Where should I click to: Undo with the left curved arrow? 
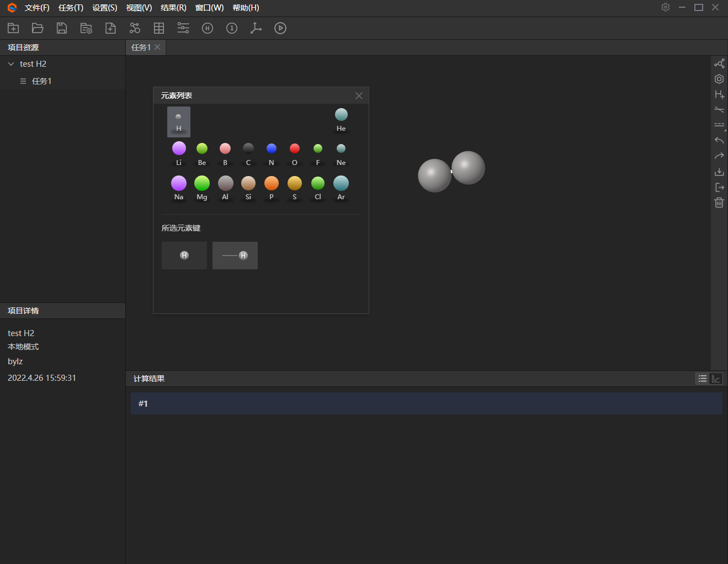(x=719, y=141)
